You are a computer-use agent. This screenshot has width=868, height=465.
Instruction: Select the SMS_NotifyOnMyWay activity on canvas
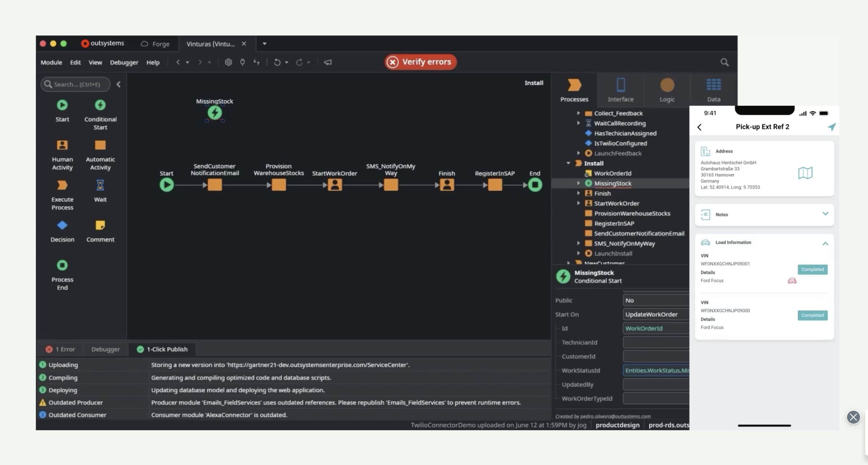(x=391, y=185)
